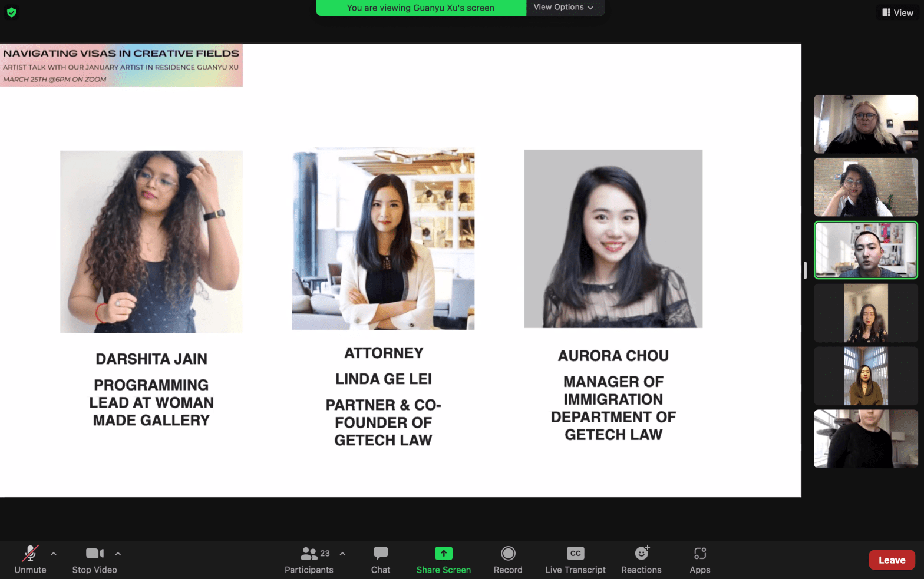This screenshot has width=924, height=579.
Task: Click the divider handle beside video panel
Action: (805, 270)
